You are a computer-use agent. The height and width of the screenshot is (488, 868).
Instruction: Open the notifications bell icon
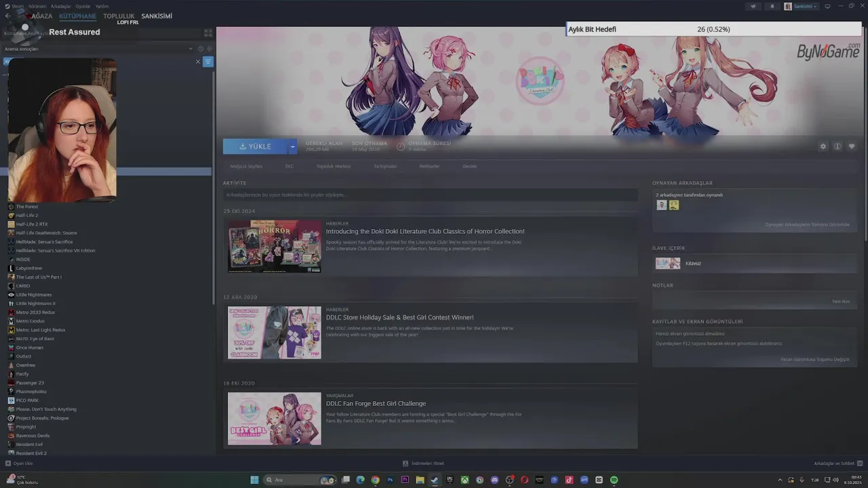click(772, 6)
